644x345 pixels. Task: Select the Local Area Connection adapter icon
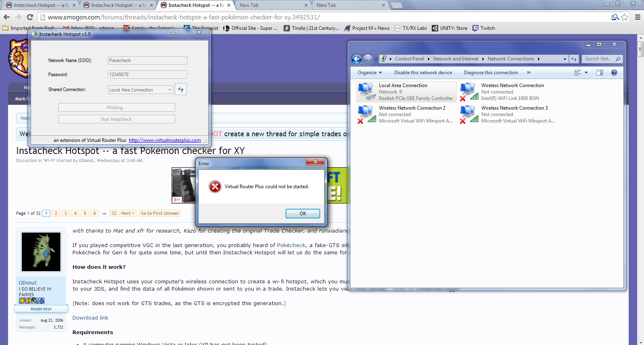367,91
